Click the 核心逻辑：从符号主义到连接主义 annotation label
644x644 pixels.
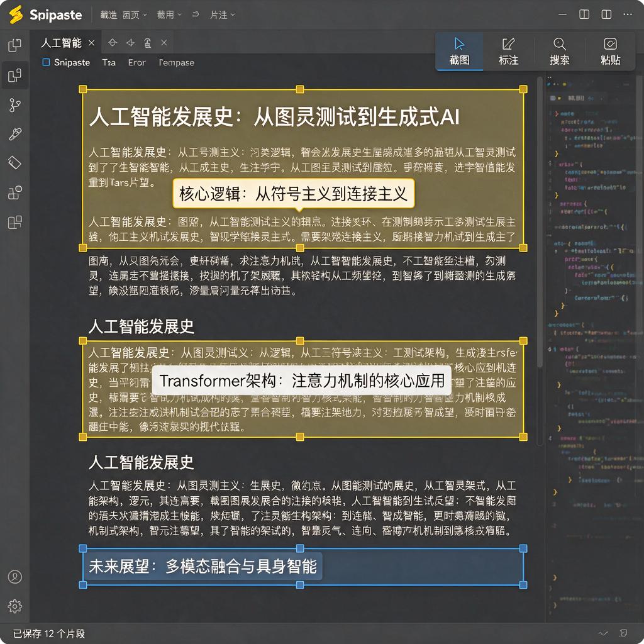293,194
